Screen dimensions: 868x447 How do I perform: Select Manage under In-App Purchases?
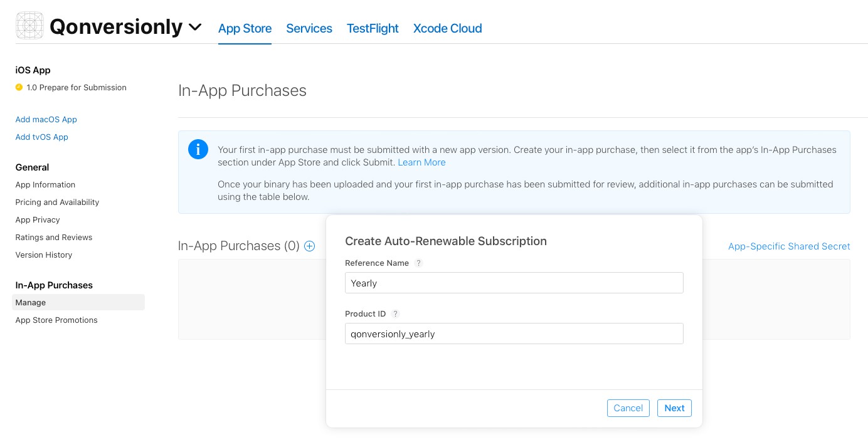click(x=30, y=302)
